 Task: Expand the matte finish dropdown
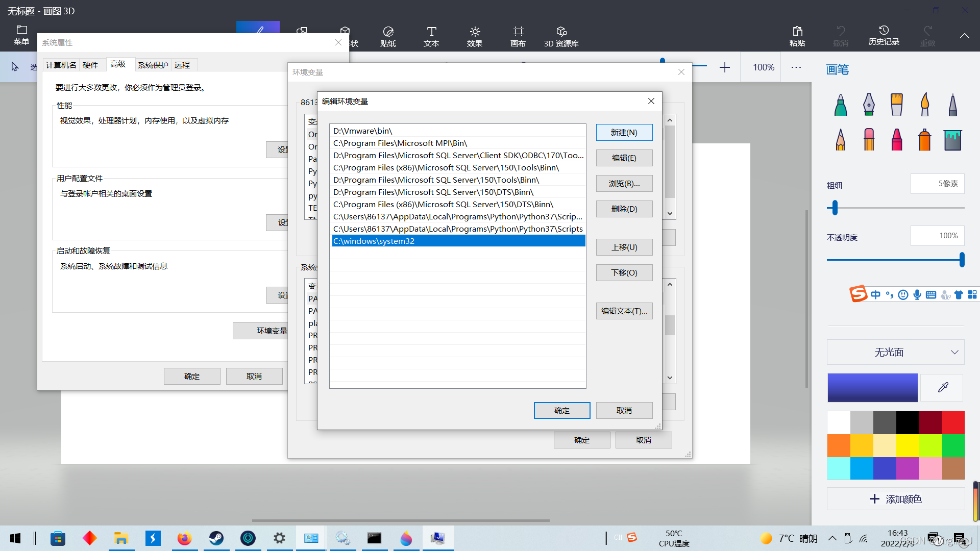pos(895,352)
